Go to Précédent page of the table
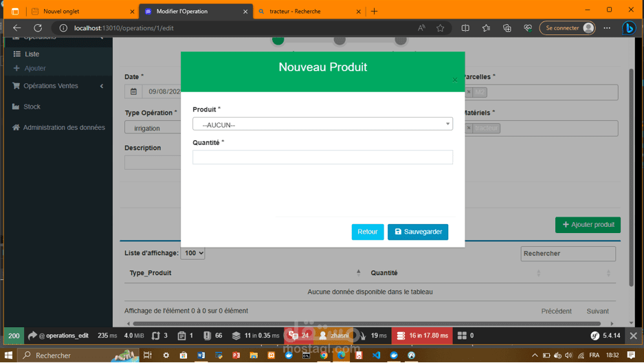The width and height of the screenshot is (644, 363). tap(556, 311)
